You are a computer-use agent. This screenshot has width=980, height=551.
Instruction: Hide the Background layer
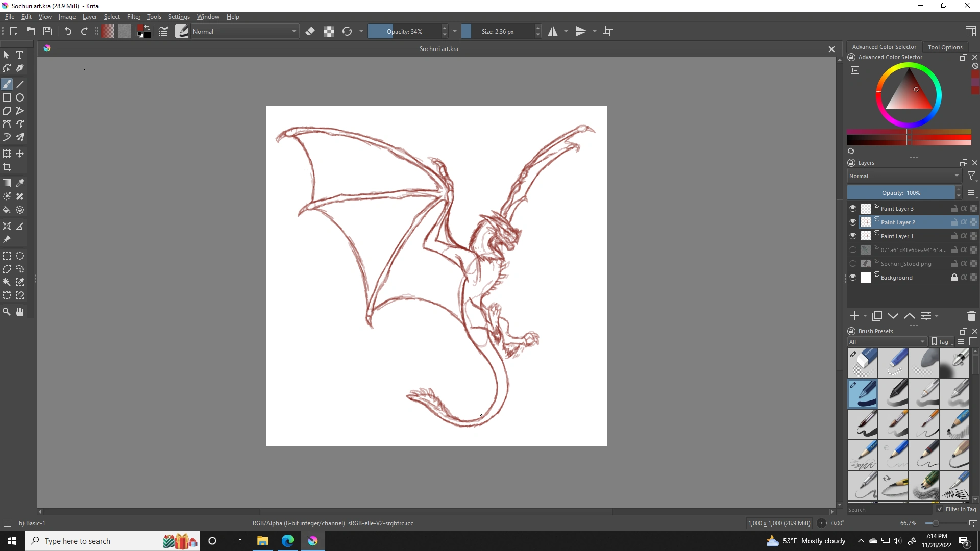[x=853, y=277]
